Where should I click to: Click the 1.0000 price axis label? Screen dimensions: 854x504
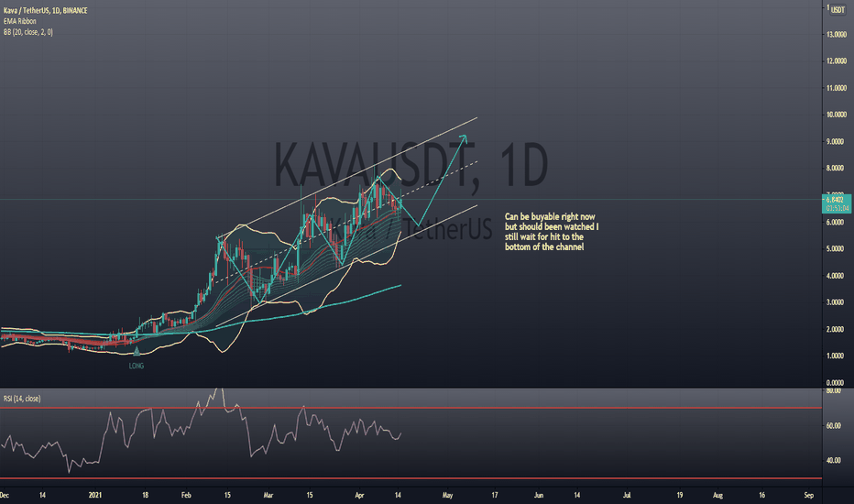point(836,356)
